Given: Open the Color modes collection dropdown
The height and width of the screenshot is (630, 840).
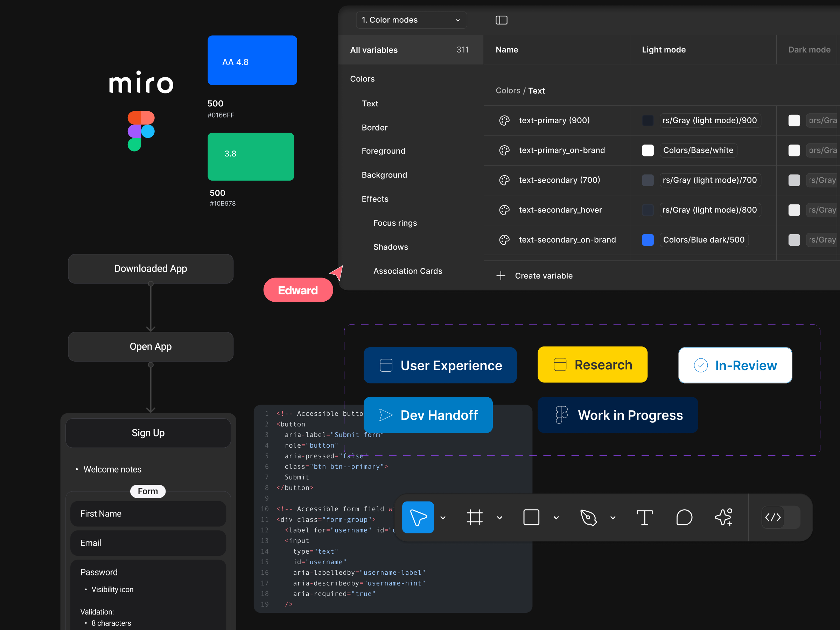Looking at the screenshot, I should coord(411,20).
